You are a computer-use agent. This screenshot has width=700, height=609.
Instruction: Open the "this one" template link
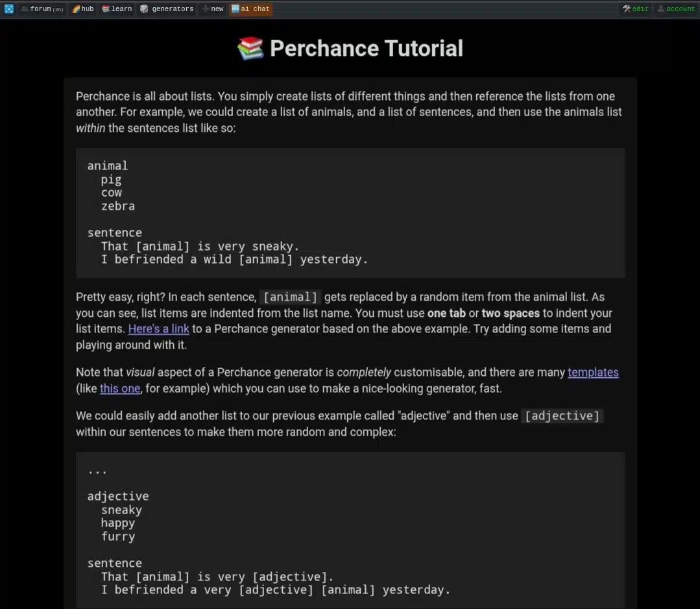point(120,388)
